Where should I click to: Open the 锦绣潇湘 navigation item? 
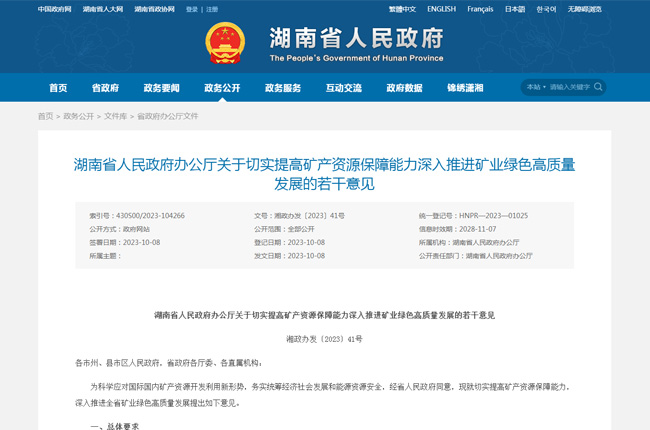465,88
